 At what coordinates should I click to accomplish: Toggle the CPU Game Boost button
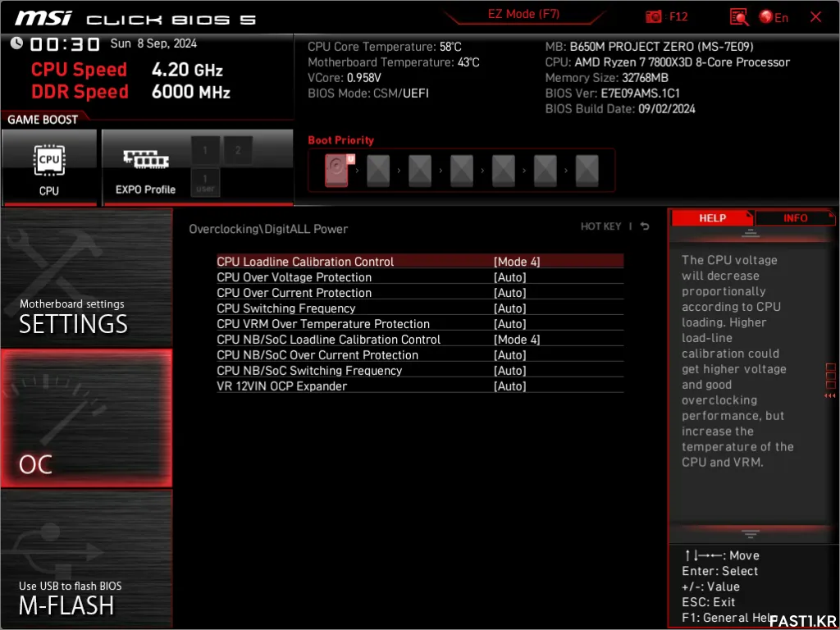click(49, 167)
